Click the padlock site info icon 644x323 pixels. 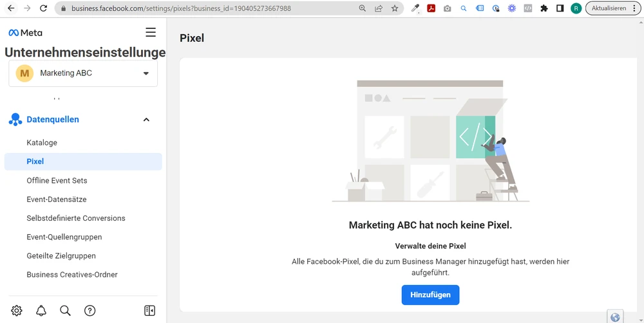coord(63,8)
